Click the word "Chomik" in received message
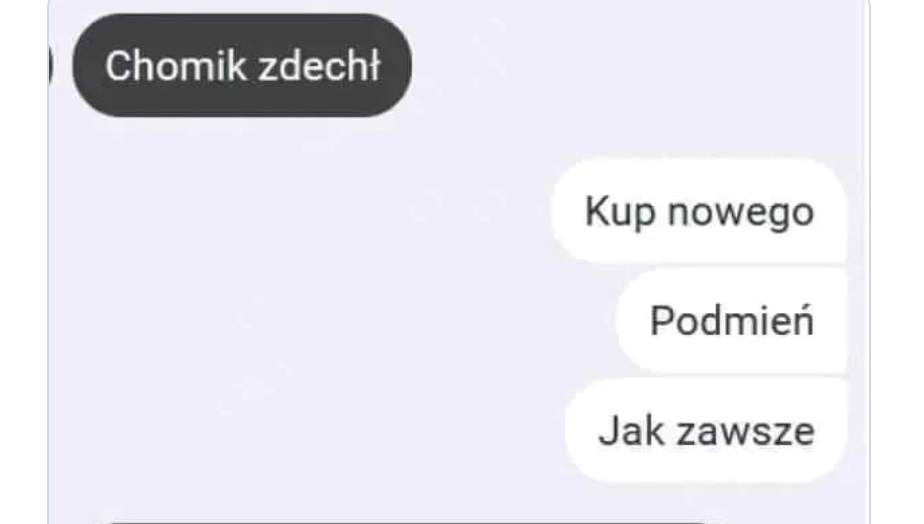This screenshot has height=524, width=924. pos(176,65)
